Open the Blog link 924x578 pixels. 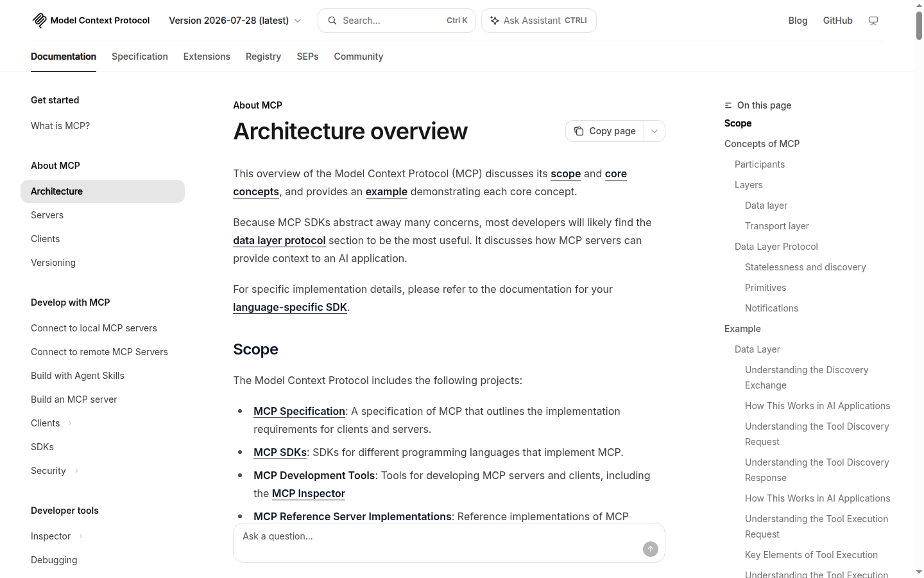(798, 21)
